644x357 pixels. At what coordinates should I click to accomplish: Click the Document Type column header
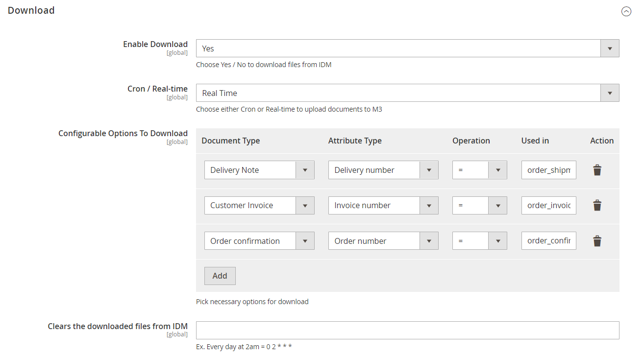click(231, 141)
